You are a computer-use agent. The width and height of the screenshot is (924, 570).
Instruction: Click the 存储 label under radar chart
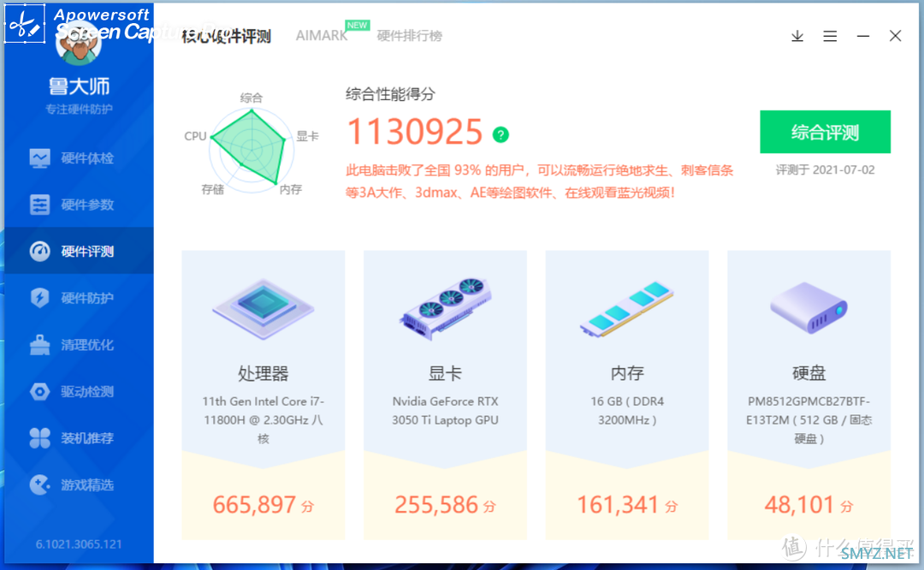(212, 189)
